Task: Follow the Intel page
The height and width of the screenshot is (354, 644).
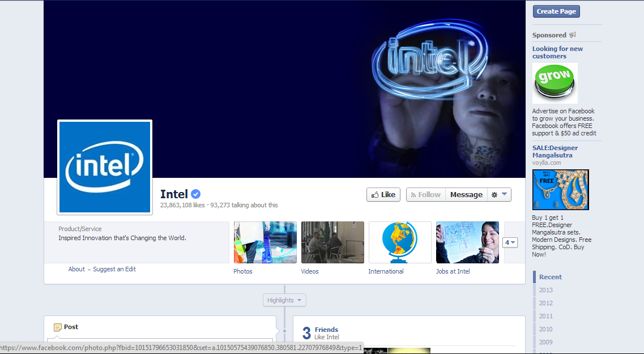Action: click(x=426, y=195)
